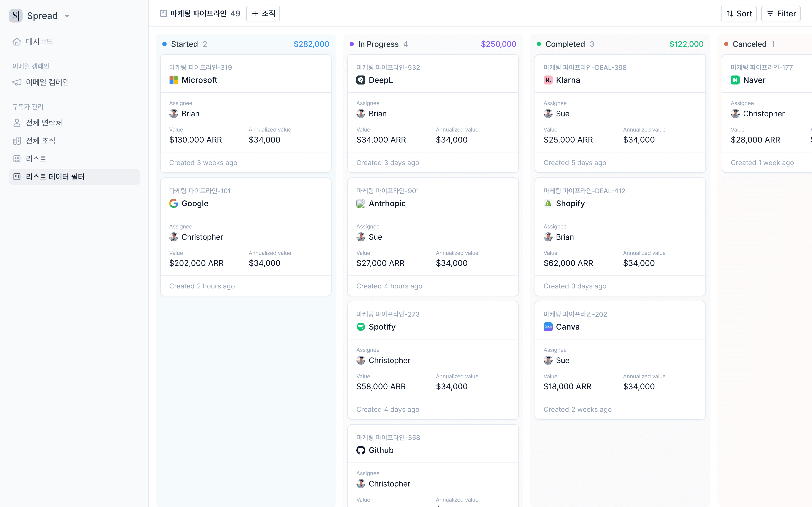
Task: Open the Shopify deal card
Action: pos(570,204)
